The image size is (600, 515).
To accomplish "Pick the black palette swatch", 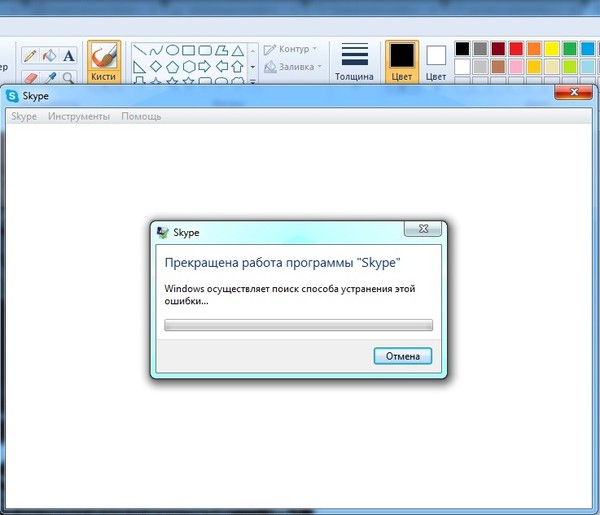I will 462,49.
